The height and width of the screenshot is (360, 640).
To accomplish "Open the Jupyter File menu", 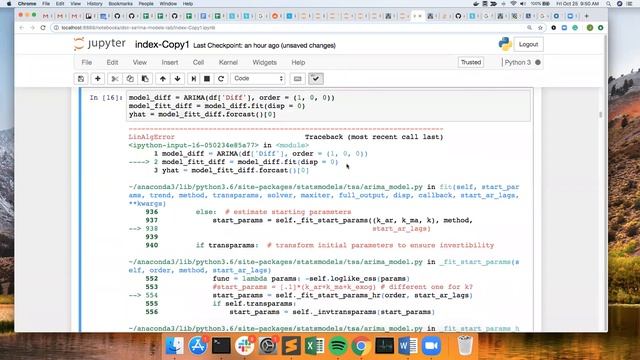I will pyautogui.click(x=87, y=62).
